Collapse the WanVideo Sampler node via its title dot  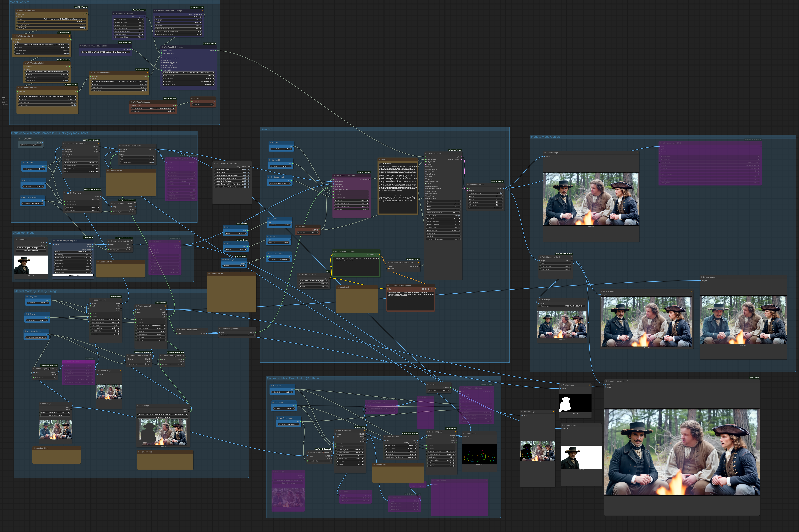pos(426,153)
